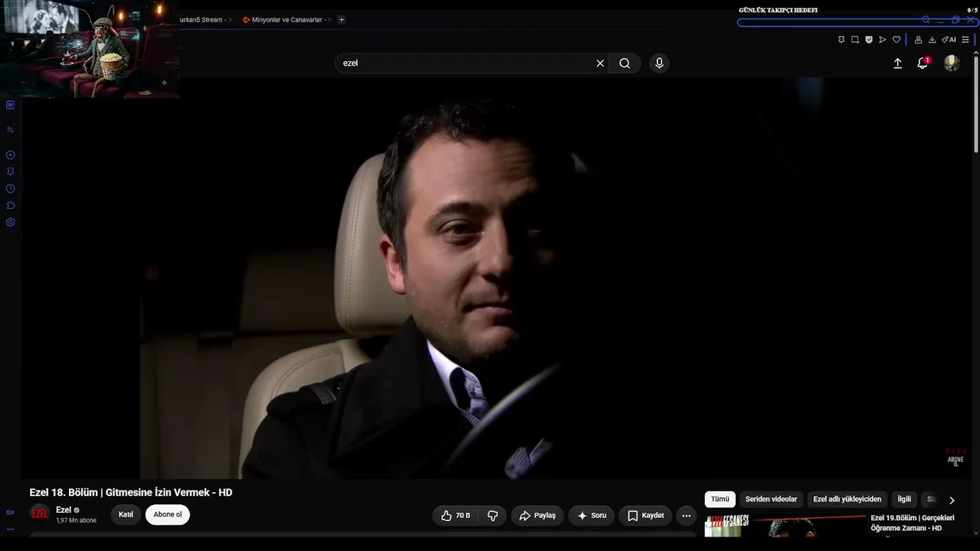980x551 pixels.
Task: Open the notifications bell
Action: 923,64
